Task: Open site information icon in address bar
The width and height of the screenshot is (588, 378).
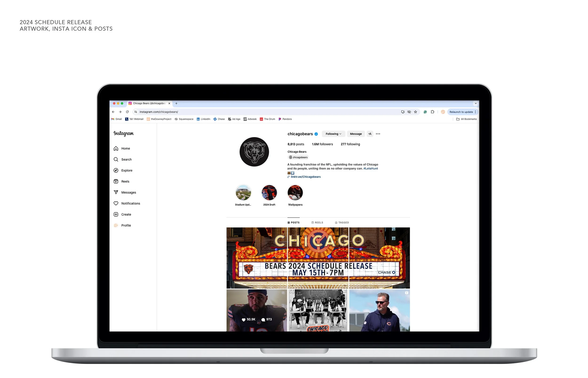Action: [136, 112]
